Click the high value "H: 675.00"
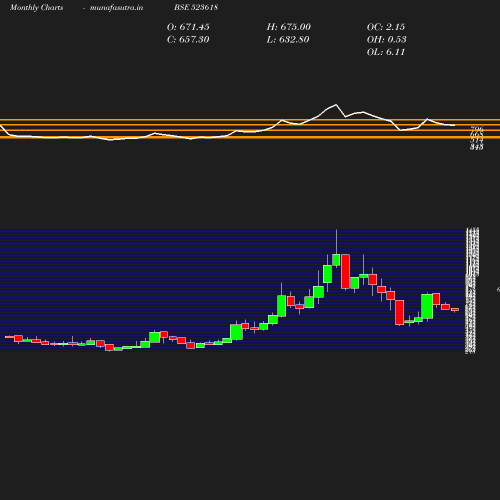Viewport: 500px width, 500px height. [x=289, y=27]
